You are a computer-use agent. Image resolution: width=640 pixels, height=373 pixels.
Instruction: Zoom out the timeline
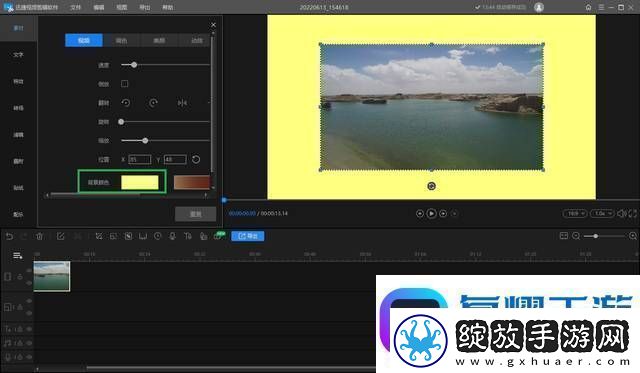[576, 236]
